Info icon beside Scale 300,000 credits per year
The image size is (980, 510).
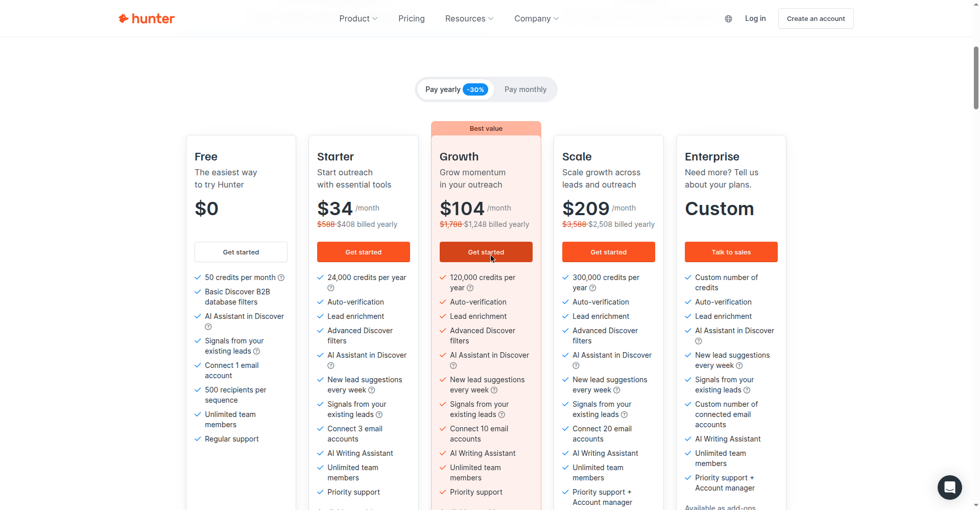(593, 288)
